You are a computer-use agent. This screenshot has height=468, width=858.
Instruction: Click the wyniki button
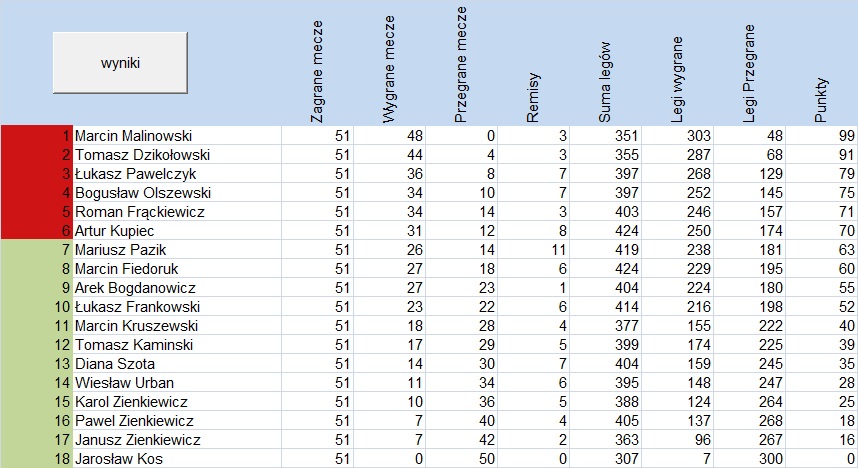[x=120, y=62]
